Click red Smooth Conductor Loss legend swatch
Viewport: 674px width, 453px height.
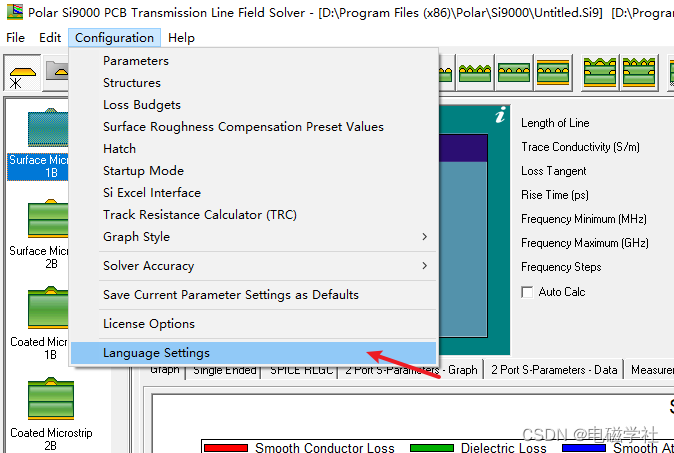click(x=226, y=448)
